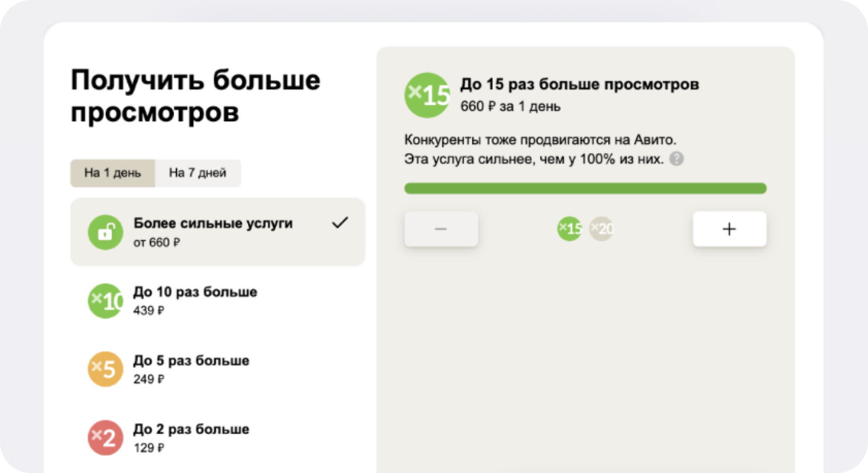Select the grey x20 level badge

pos(602,229)
